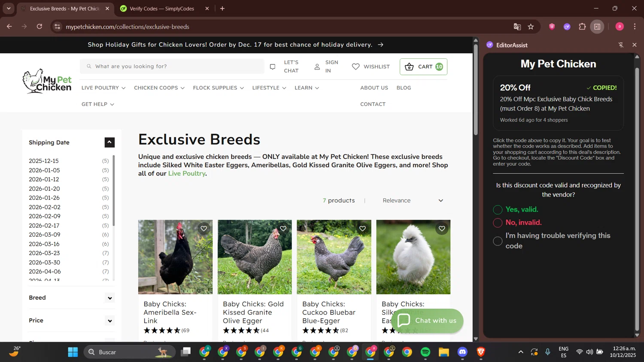
Task: Open Chat with us widget
Action: coord(427,320)
